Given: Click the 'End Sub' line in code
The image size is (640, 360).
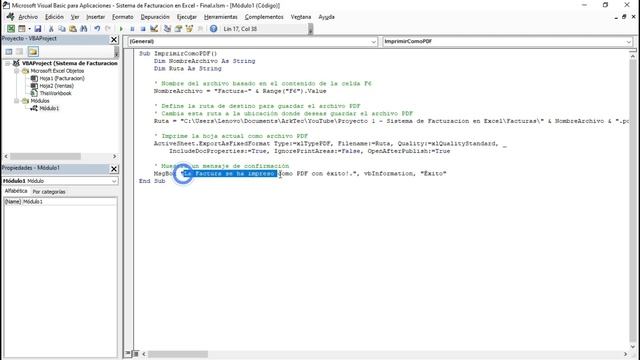Looking at the screenshot, I should pyautogui.click(x=152, y=181).
